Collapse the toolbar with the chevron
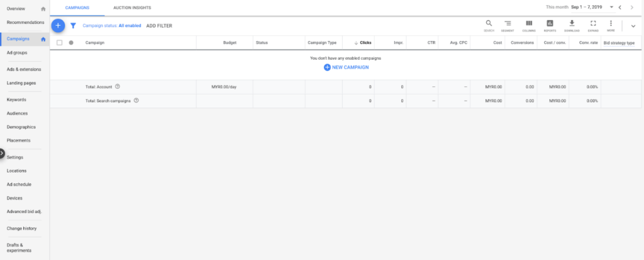The width and height of the screenshot is (644, 260). click(x=633, y=26)
